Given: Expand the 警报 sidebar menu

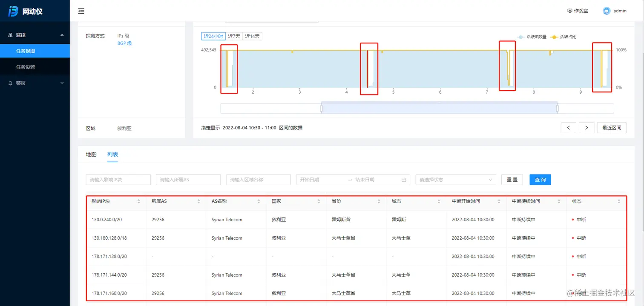Looking at the screenshot, I should pos(62,83).
